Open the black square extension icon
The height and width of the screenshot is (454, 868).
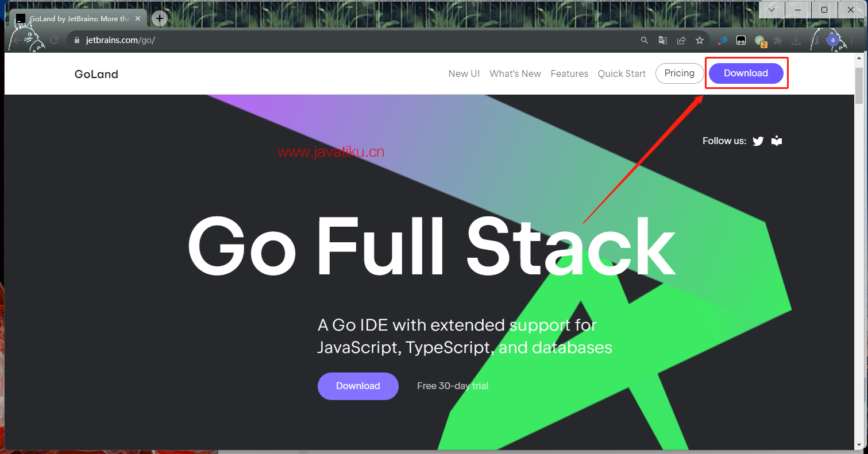742,40
